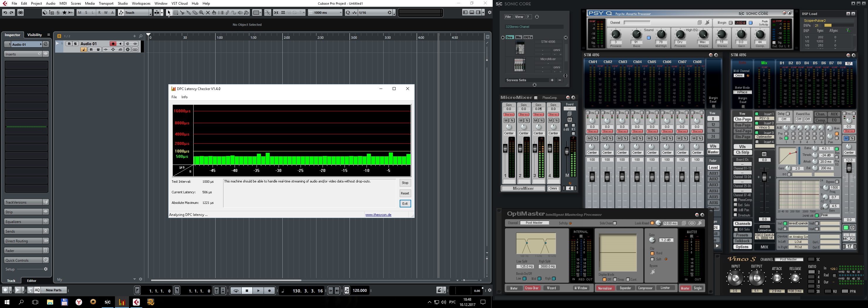The height and width of the screenshot is (308, 868).
Task: Adjust the Ch01 fader in STM 4896
Action: pos(592,177)
